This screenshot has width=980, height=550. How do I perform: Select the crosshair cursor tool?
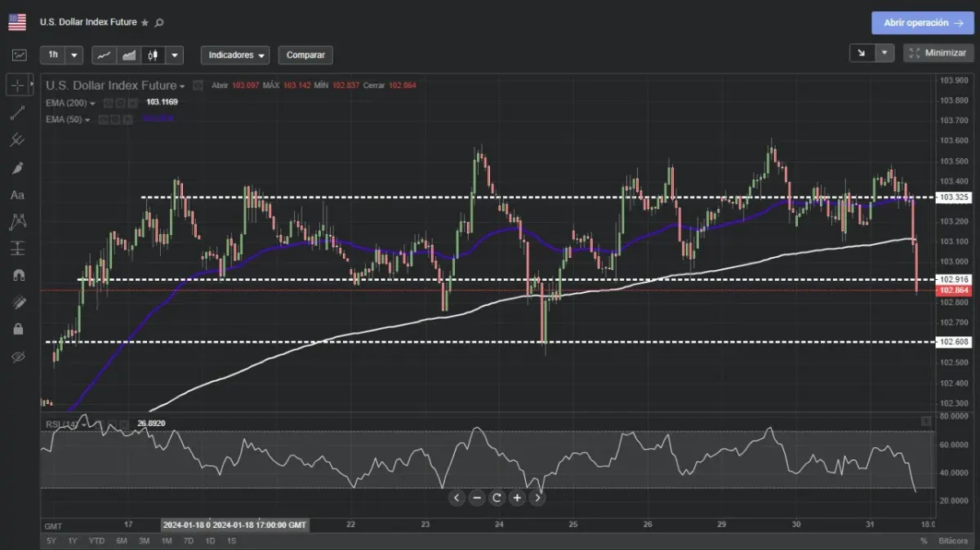pos(18,85)
